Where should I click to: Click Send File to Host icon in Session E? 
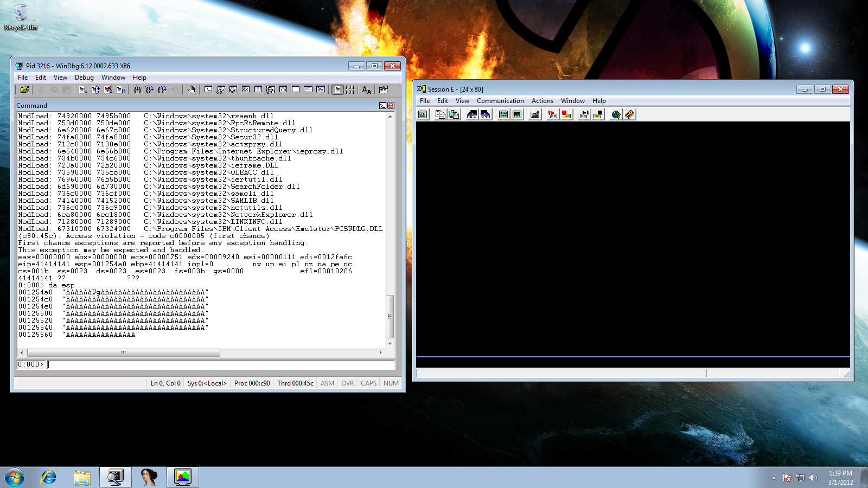click(471, 114)
